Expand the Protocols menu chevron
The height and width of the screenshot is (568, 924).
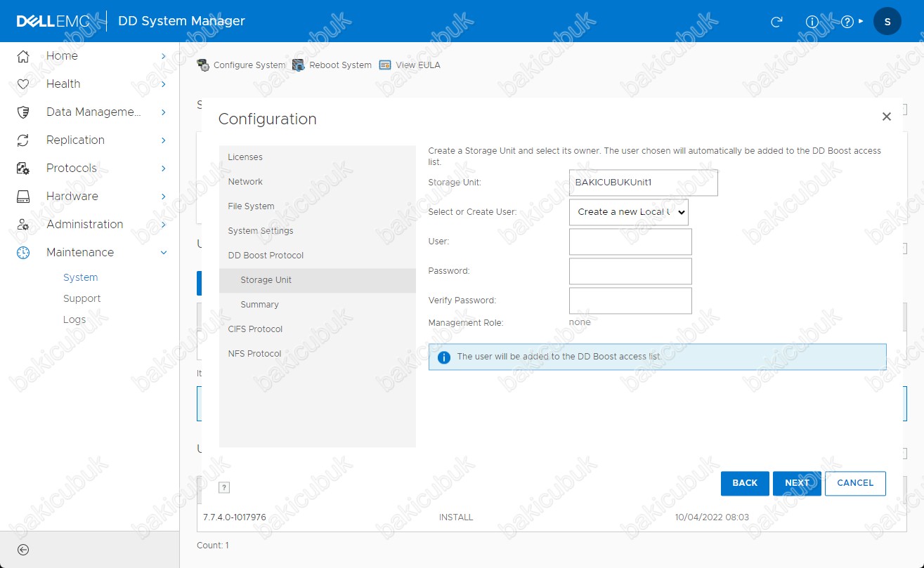click(163, 169)
